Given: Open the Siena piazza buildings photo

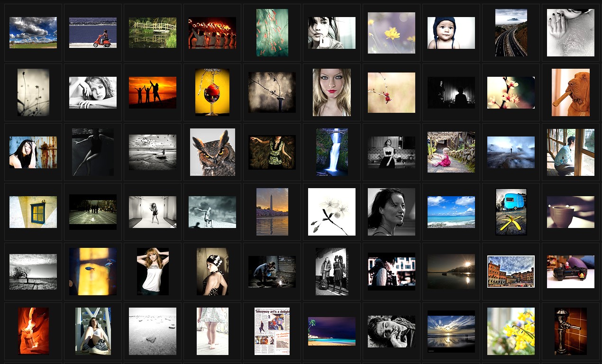Looking at the screenshot, I should (x=511, y=272).
